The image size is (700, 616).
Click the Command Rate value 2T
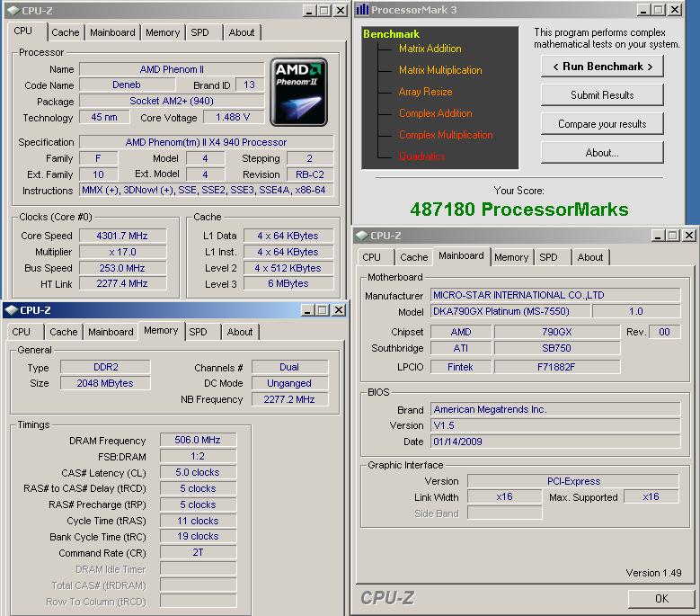click(x=198, y=552)
